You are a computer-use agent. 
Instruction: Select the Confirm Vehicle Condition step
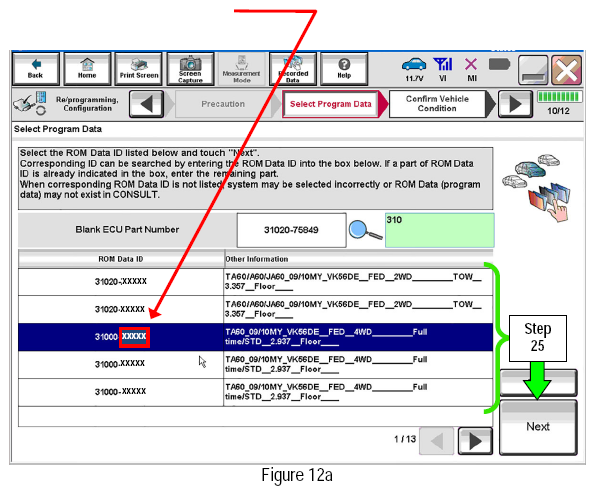(437, 104)
